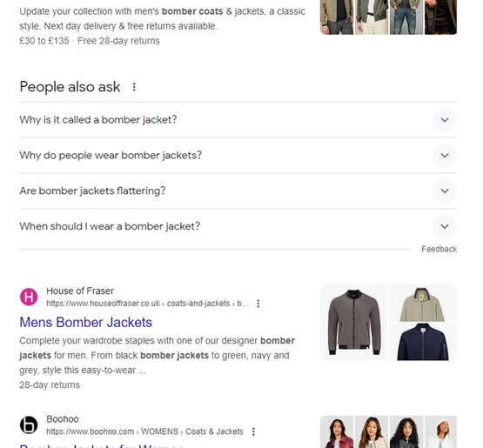Open Boohoo result three-dot menu
483x448 pixels.
point(253,431)
